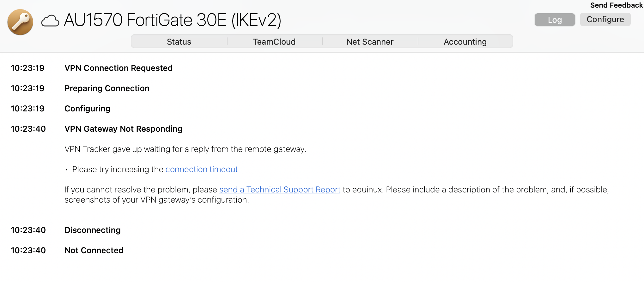Toggle the Log view button
The width and height of the screenshot is (644, 282).
[x=555, y=20]
